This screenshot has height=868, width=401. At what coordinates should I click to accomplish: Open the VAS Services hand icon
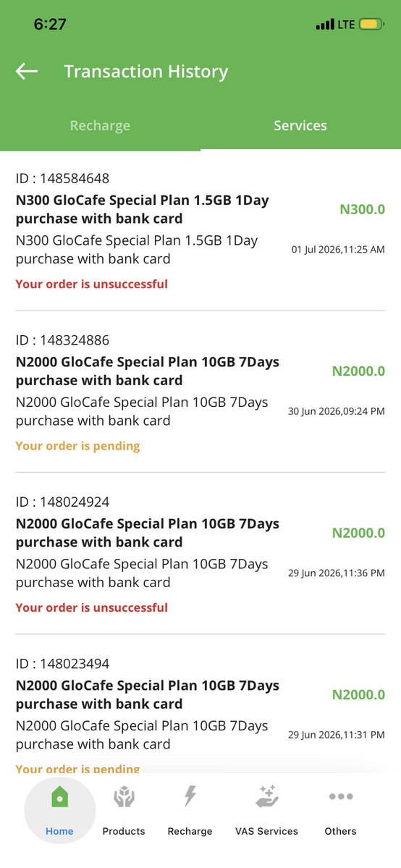pos(266,796)
